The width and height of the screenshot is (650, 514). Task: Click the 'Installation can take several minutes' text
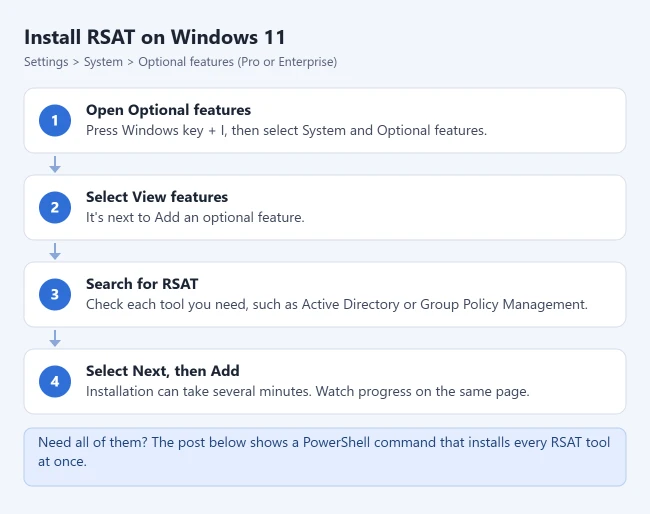(308, 392)
